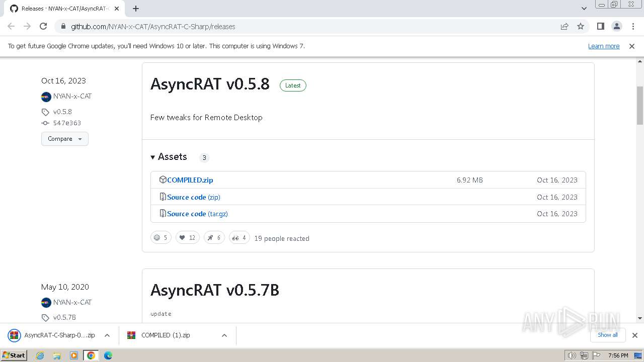The height and width of the screenshot is (362, 644).
Task: Open the AsyncRAT v0.5.8 release title
Action: pyautogui.click(x=210, y=84)
